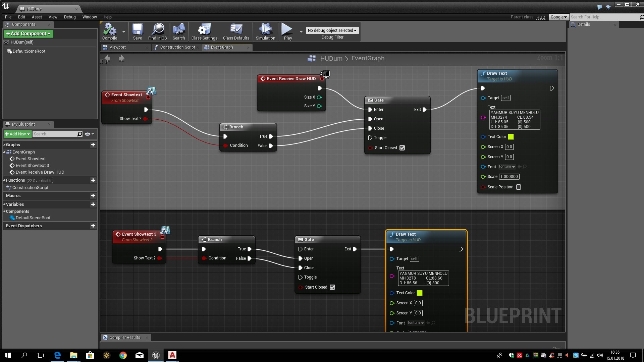Add a new macro with plus icon

point(93,196)
